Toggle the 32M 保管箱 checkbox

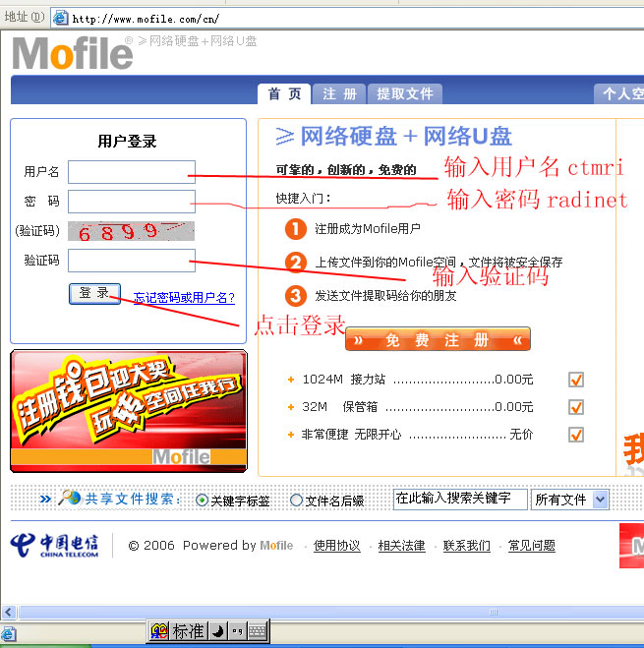tap(576, 407)
